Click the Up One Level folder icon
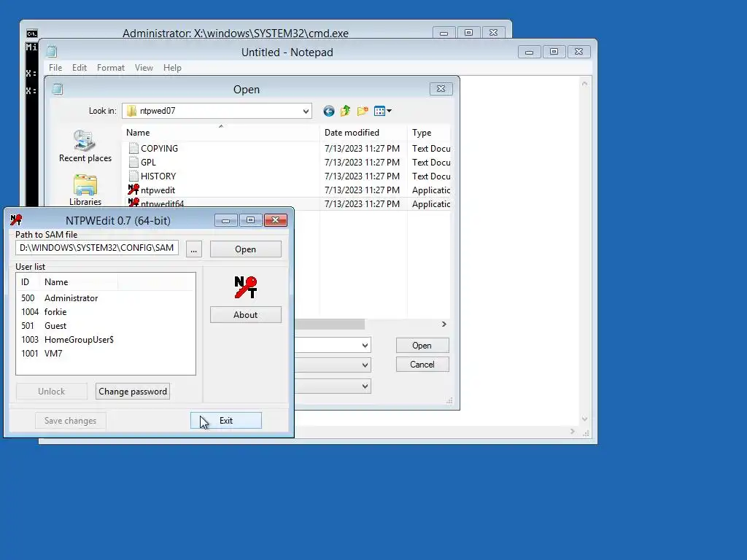The image size is (747, 560). click(x=345, y=112)
